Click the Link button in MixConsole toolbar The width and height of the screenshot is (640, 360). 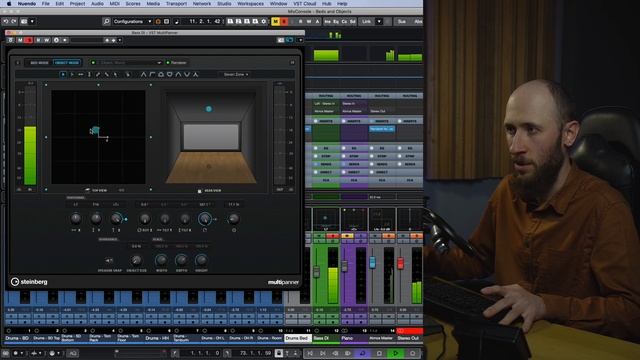pos(366,21)
